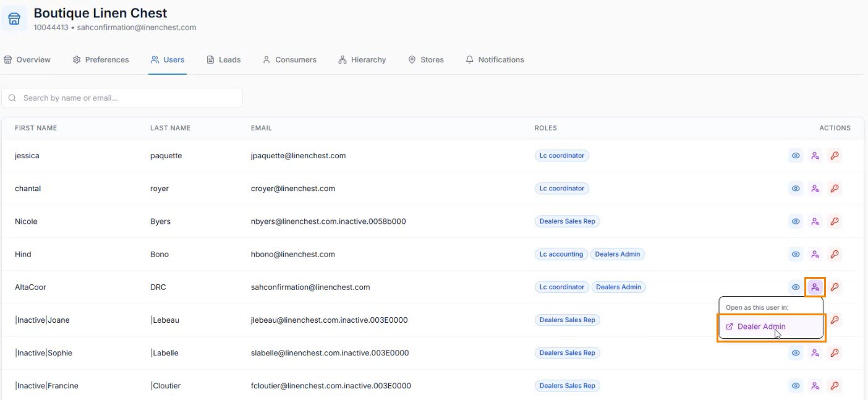
Task: Click the view eye icon for AltaCoor DRC
Action: (x=796, y=287)
